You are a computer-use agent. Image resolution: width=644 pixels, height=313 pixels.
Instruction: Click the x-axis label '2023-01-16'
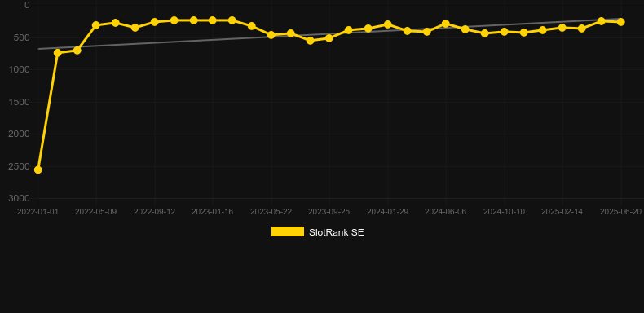212,212
